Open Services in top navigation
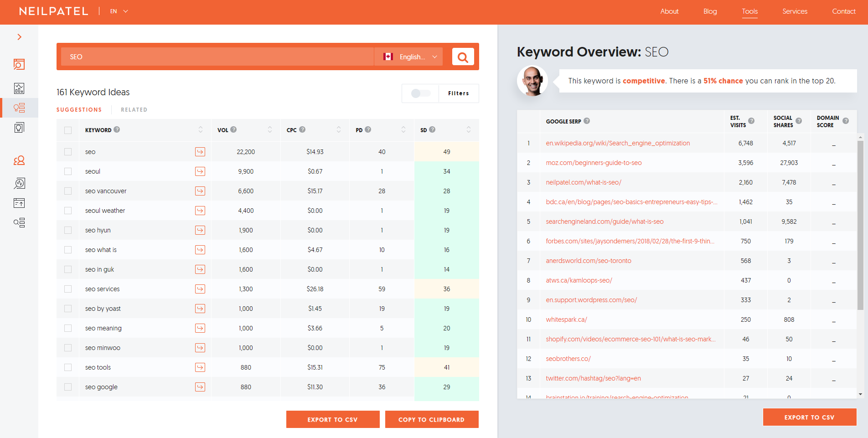Image resolution: width=868 pixels, height=438 pixels. click(795, 11)
